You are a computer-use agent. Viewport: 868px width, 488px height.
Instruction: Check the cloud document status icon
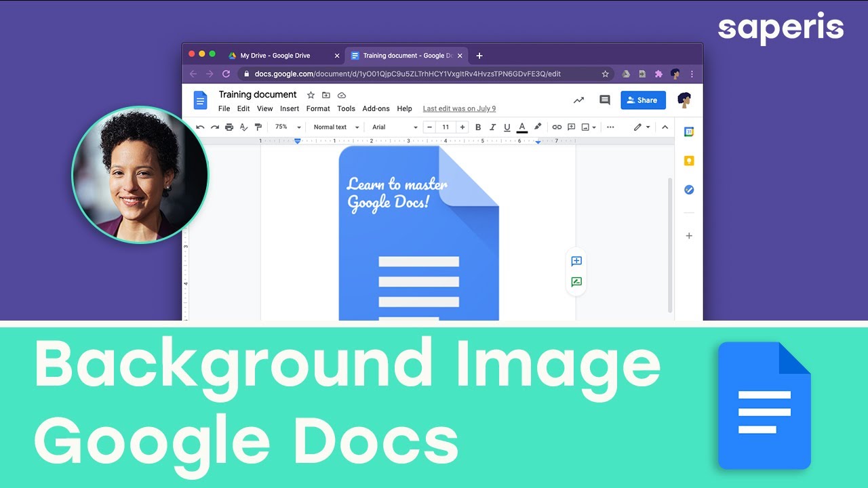tap(342, 95)
